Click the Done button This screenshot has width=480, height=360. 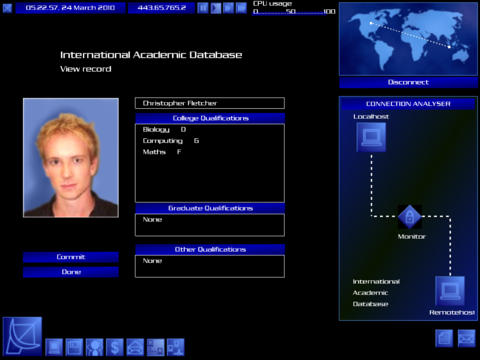point(71,272)
